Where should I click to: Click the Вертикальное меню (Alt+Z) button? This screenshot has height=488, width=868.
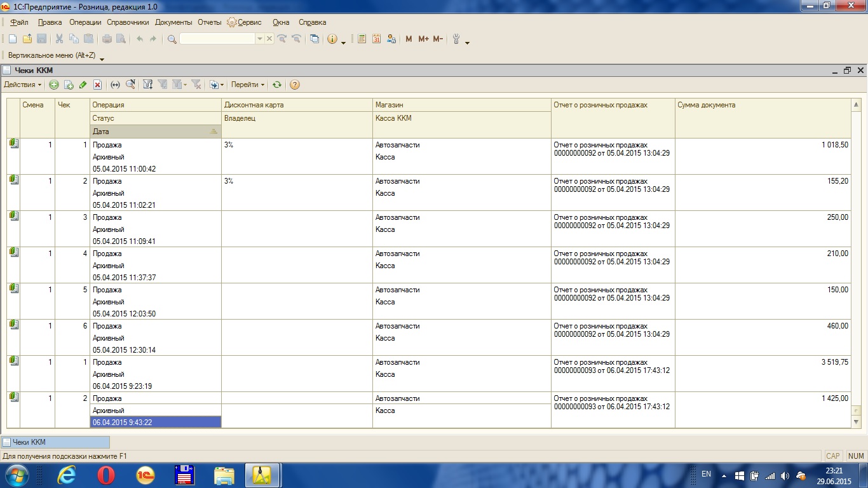point(51,55)
